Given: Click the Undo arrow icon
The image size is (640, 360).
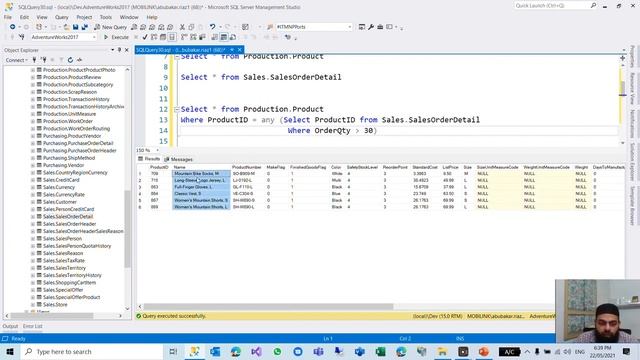Looking at the screenshot, I should [x=212, y=27].
